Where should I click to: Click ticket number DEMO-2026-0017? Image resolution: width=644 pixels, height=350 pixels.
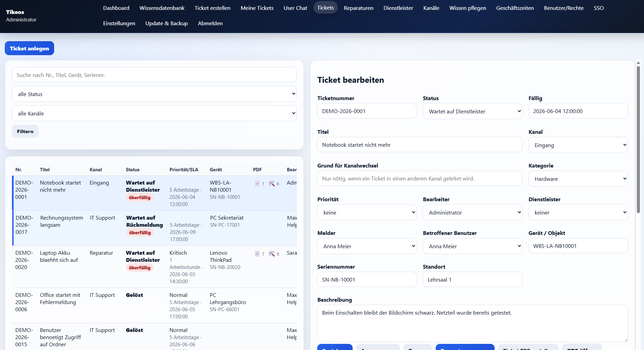tap(25, 225)
